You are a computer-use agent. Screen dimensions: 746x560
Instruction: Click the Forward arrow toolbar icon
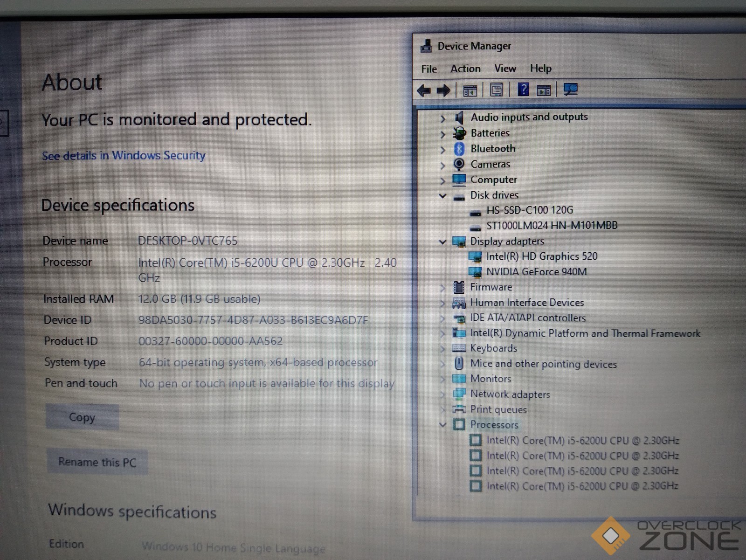pos(443,90)
